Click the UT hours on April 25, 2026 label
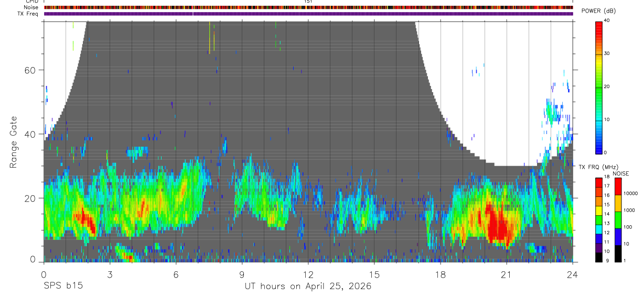 pos(308,287)
